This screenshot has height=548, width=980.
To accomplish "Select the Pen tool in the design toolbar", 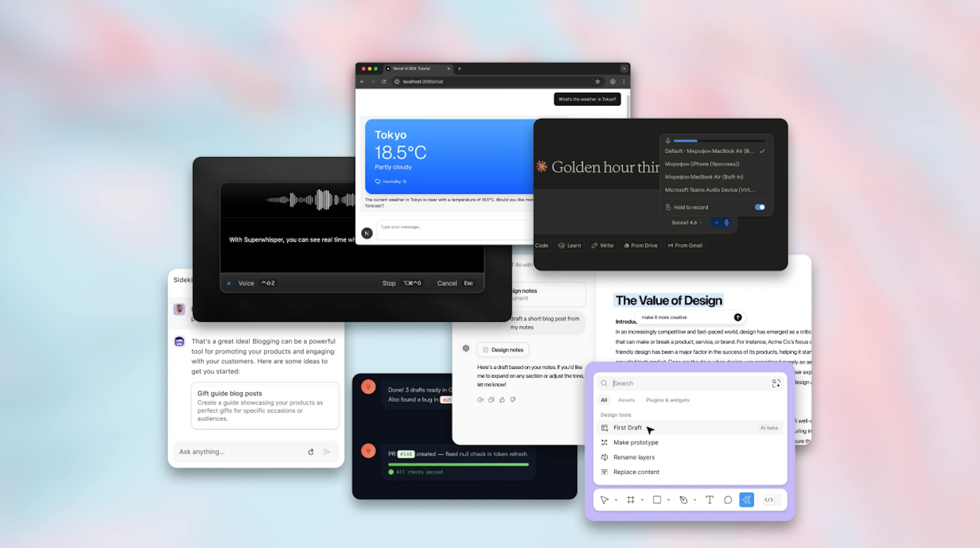I will (x=683, y=500).
